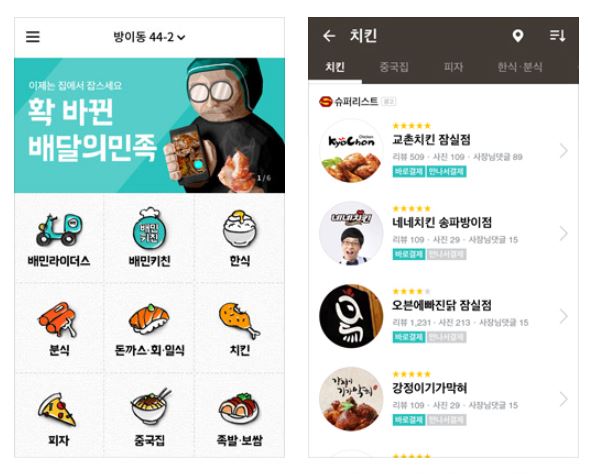Screen dimensions: 590x474
Task: Tap the 확 바뀐 배달의민족 promotional banner
Action: pyautogui.click(x=149, y=125)
